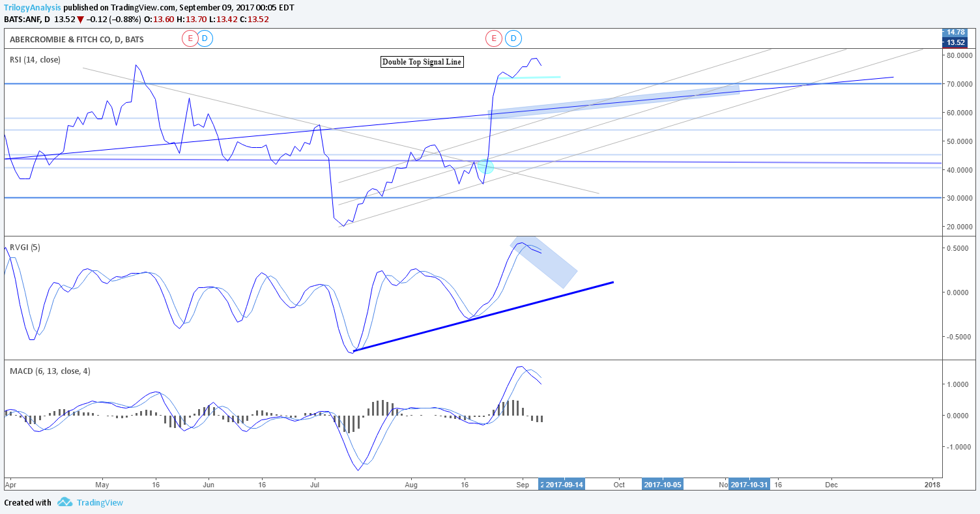This screenshot has height=514, width=980.
Task: Click the C:13.52 close value in the header
Action: (x=254, y=19)
